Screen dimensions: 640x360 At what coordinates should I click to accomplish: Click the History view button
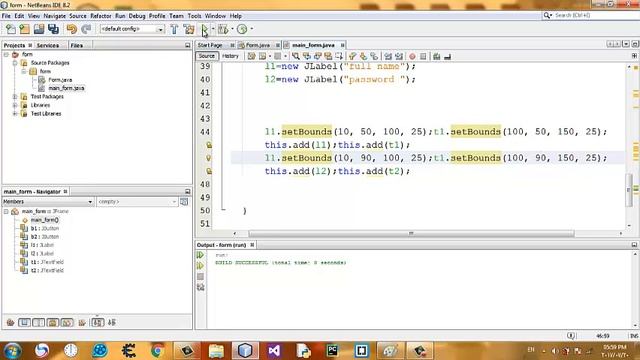pyautogui.click(x=230, y=56)
